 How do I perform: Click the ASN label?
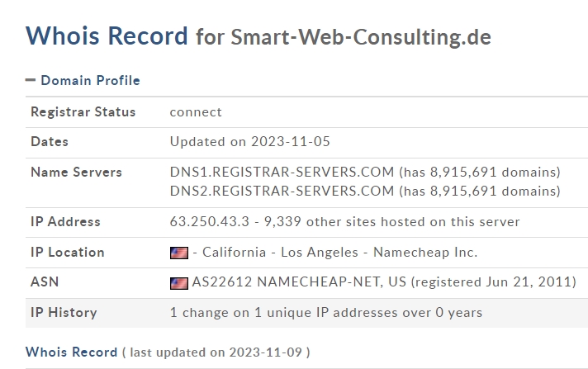pyautogui.click(x=45, y=281)
